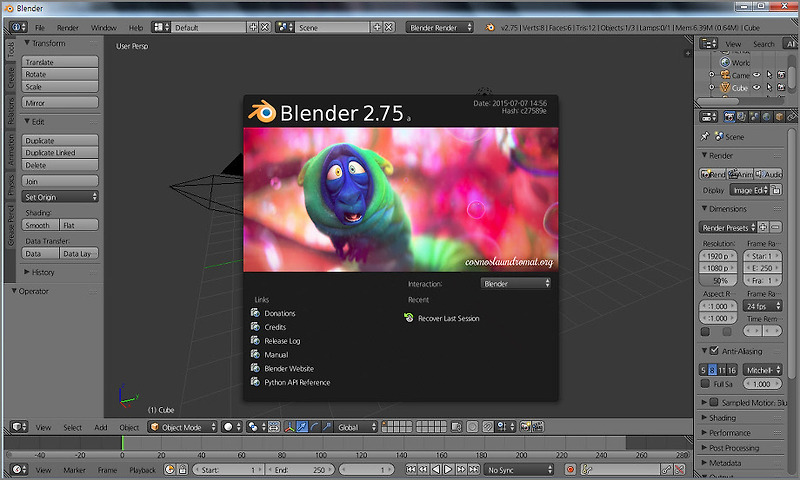Click the timeline End frame field
This screenshot has height=480, width=800.
pyautogui.click(x=301, y=470)
